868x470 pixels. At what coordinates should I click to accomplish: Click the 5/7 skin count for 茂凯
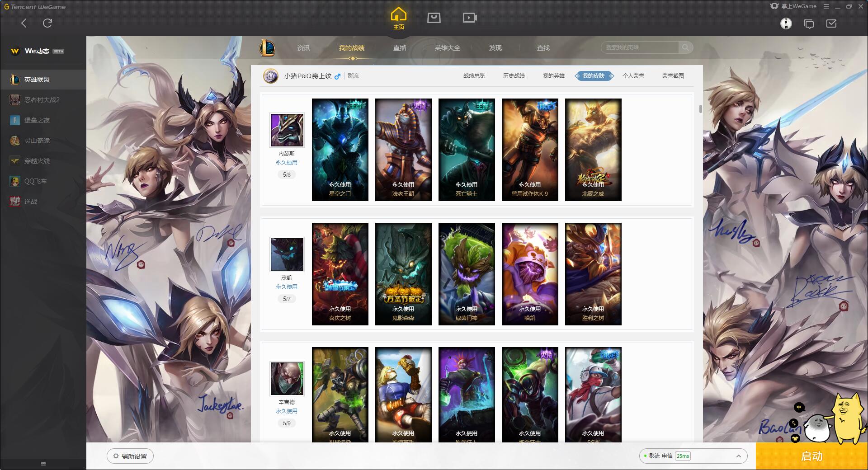tap(287, 299)
